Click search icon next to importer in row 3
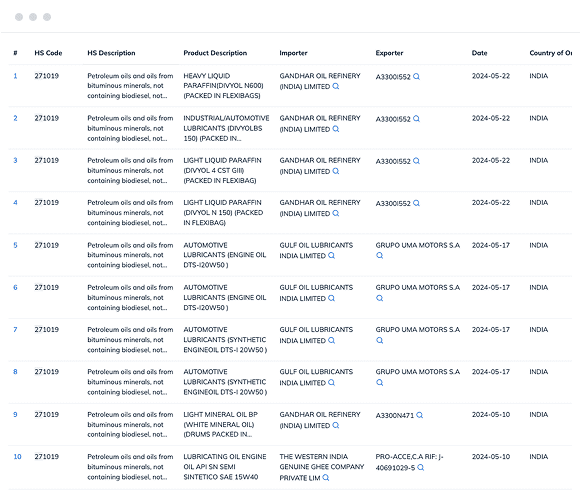 coord(336,171)
